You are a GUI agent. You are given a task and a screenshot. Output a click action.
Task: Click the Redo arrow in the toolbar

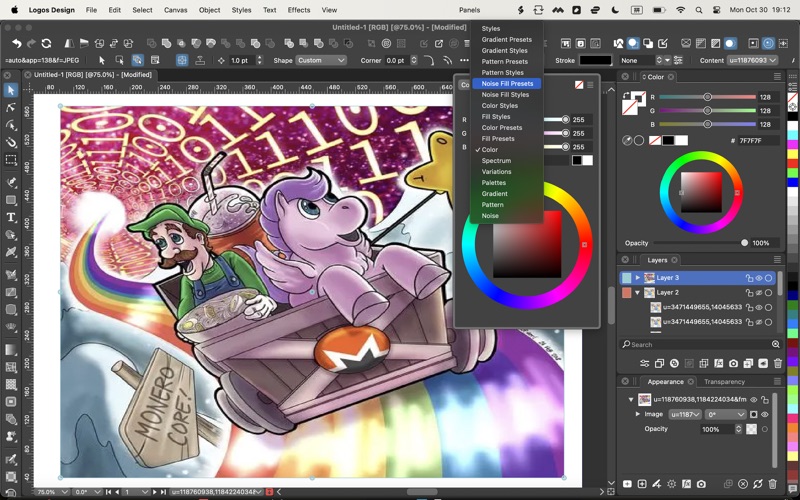coord(32,43)
